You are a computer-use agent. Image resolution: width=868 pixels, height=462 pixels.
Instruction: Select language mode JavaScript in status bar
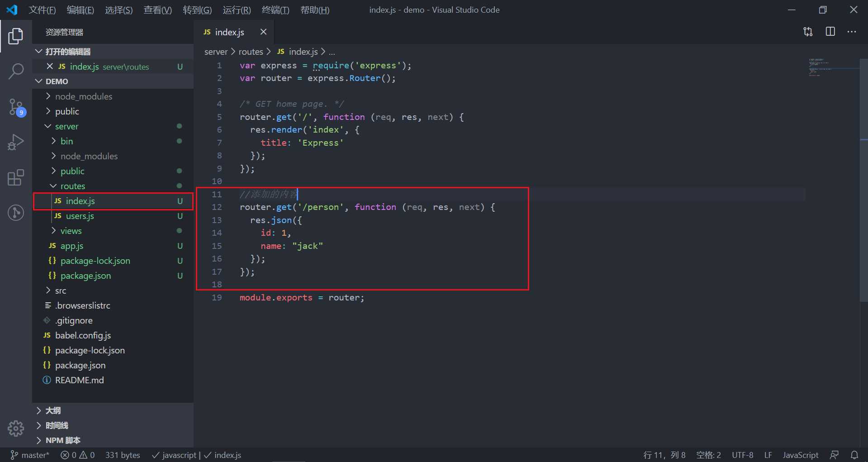[x=801, y=455]
